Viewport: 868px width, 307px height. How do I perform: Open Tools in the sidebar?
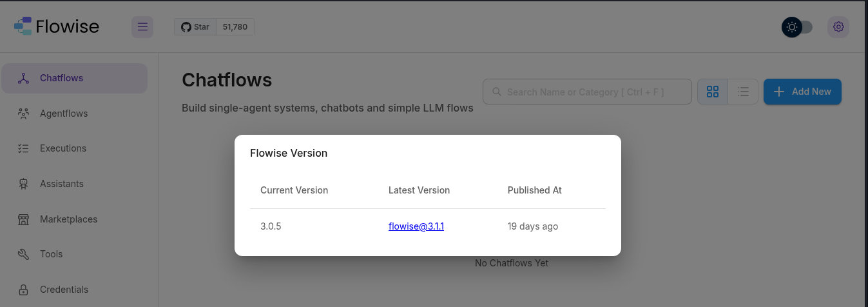point(75,254)
